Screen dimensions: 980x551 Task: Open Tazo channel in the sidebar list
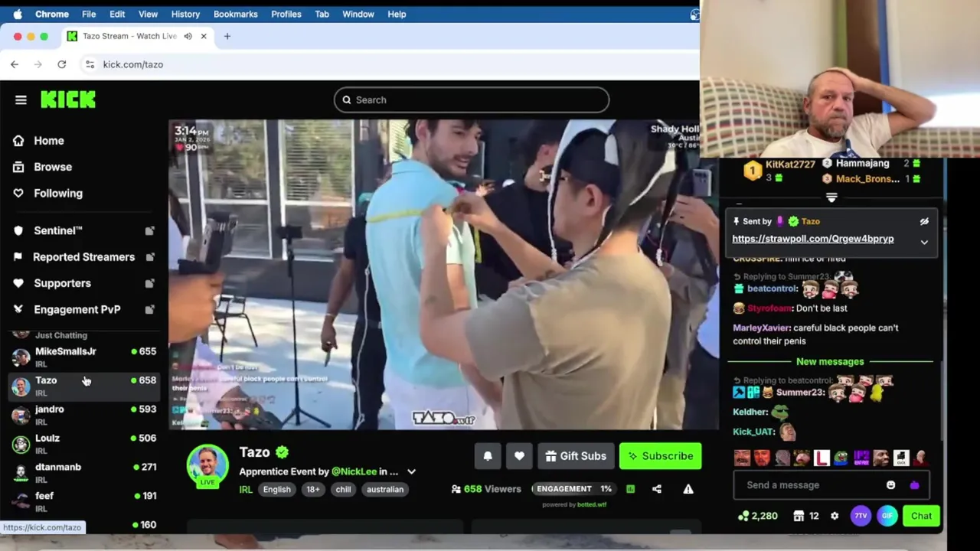(x=84, y=386)
